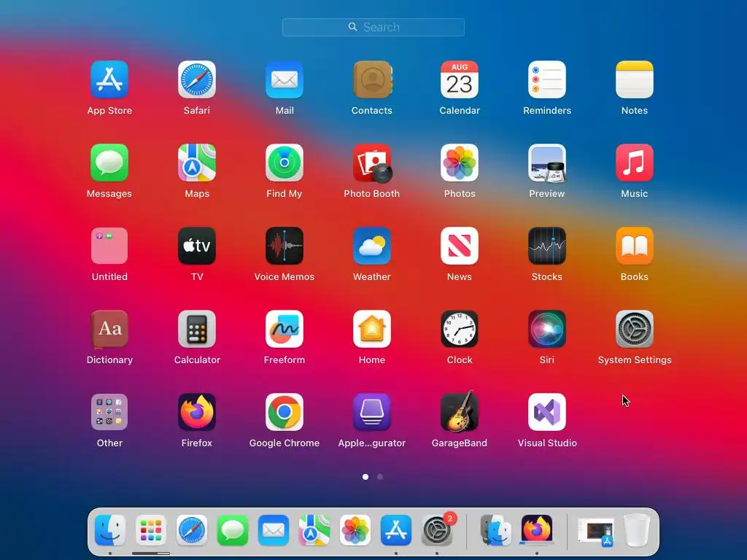
Task: Open the Mail app in Launchpad grid
Action: (285, 79)
